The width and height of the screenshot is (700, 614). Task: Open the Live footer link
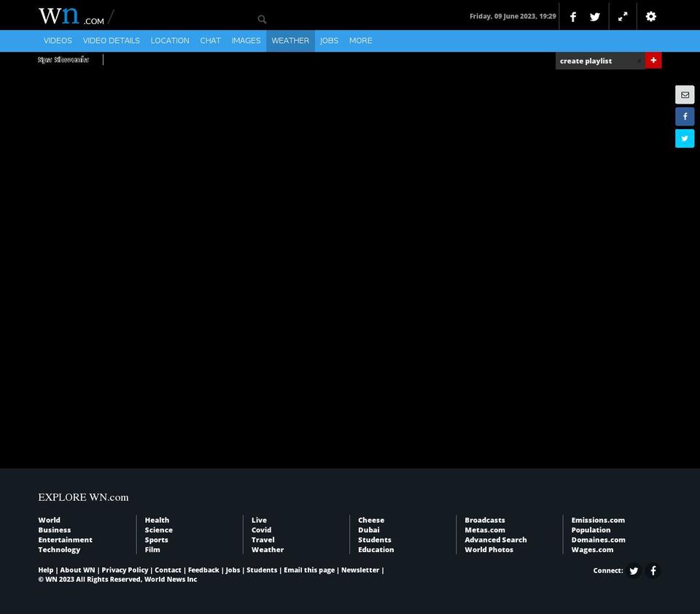tap(259, 520)
